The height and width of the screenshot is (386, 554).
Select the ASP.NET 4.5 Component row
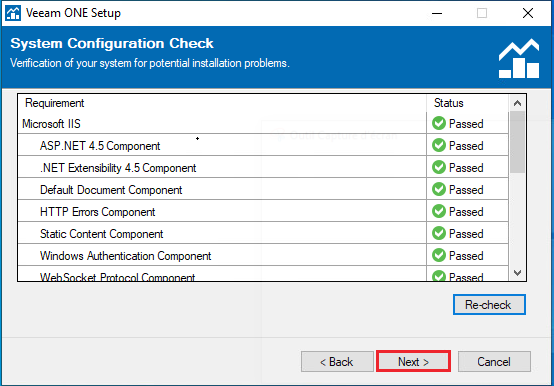[263, 145]
